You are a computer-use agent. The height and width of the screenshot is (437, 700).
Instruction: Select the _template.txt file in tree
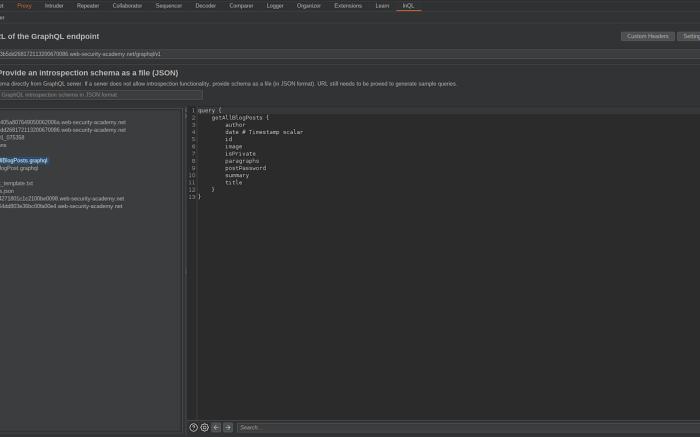pyautogui.click(x=17, y=183)
